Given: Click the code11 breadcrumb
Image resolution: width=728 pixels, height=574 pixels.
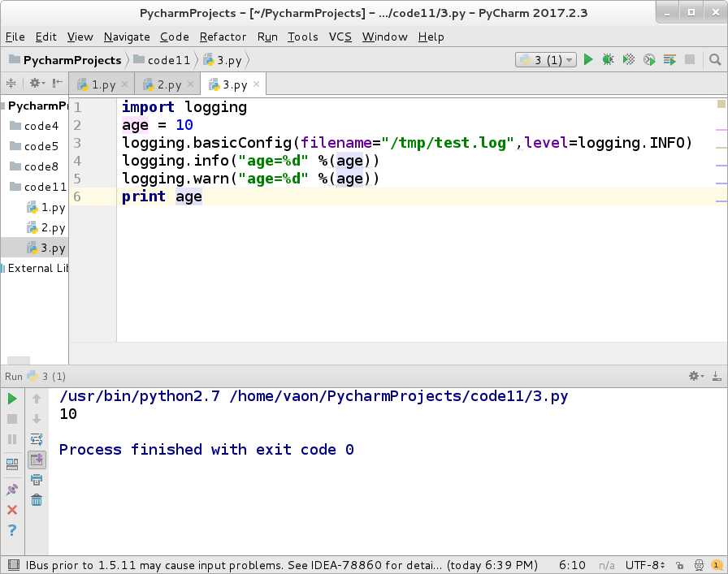Looking at the screenshot, I should pyautogui.click(x=162, y=60).
